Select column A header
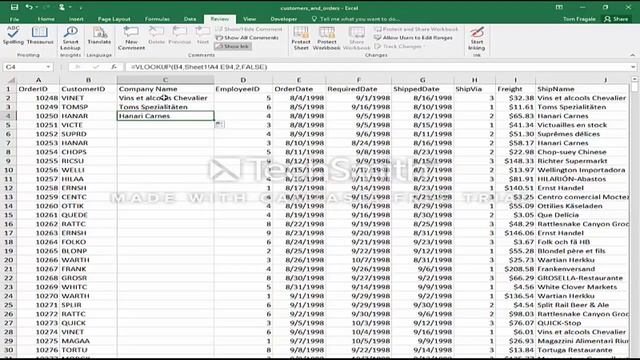640x360 pixels. 38,80
